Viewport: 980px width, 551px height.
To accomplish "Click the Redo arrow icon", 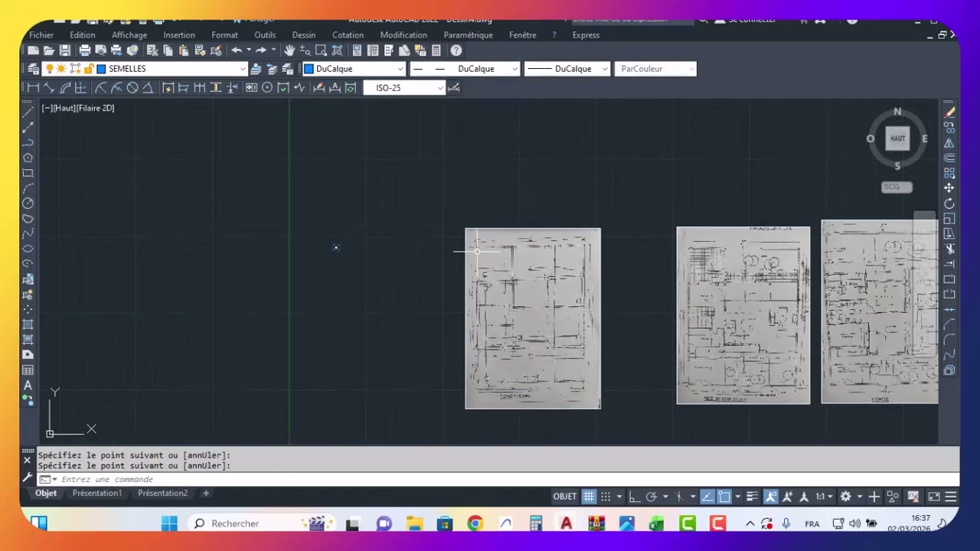I will pyautogui.click(x=261, y=51).
